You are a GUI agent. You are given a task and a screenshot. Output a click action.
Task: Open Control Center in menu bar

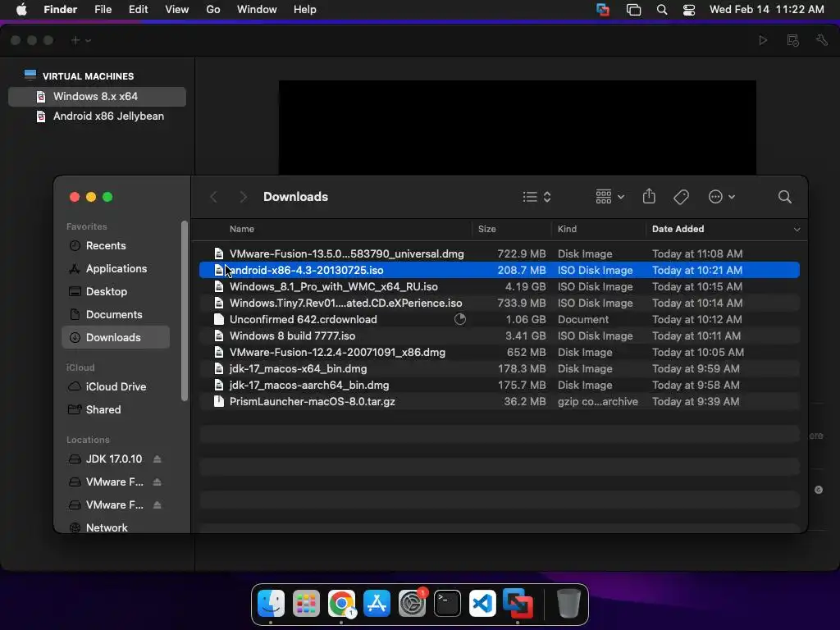689,10
